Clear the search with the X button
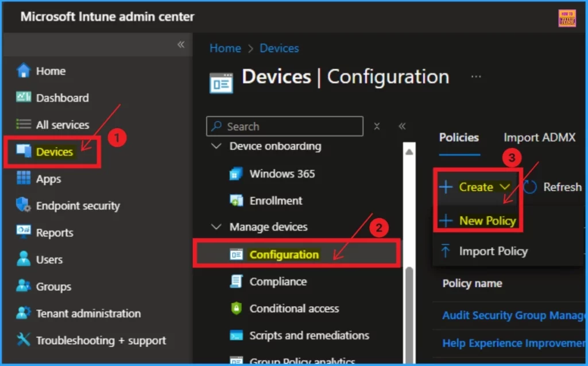Screen dimensions: 588x366 (377, 126)
